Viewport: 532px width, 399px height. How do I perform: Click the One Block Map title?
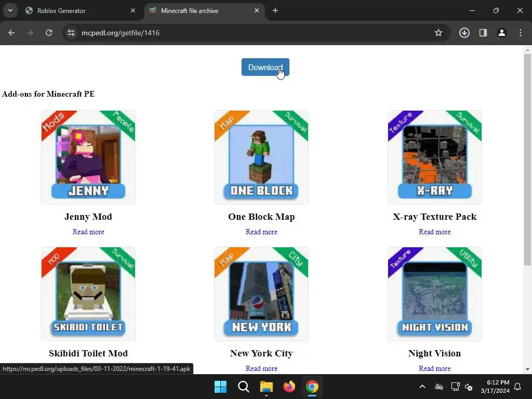(x=261, y=217)
